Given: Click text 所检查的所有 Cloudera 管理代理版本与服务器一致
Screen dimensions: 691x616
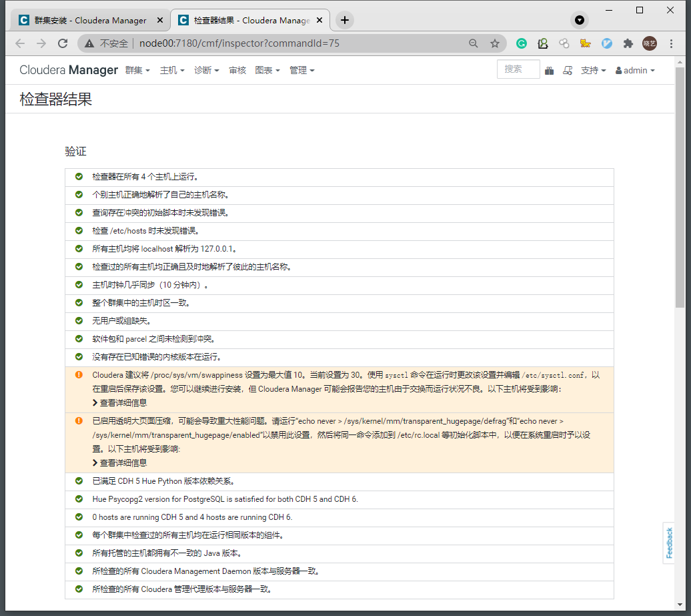Looking at the screenshot, I should (x=182, y=589).
